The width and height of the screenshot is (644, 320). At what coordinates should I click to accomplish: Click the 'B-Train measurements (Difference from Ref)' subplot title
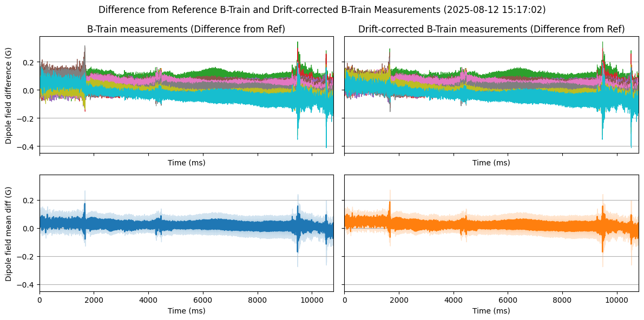(x=186, y=29)
